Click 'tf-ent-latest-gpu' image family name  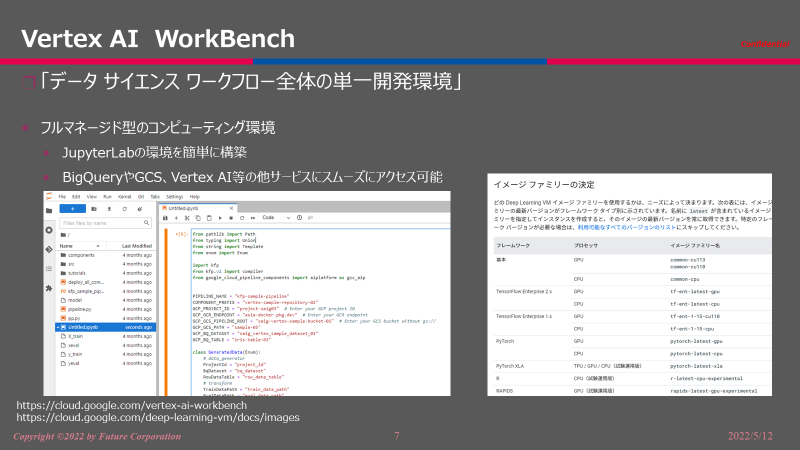tap(695, 292)
